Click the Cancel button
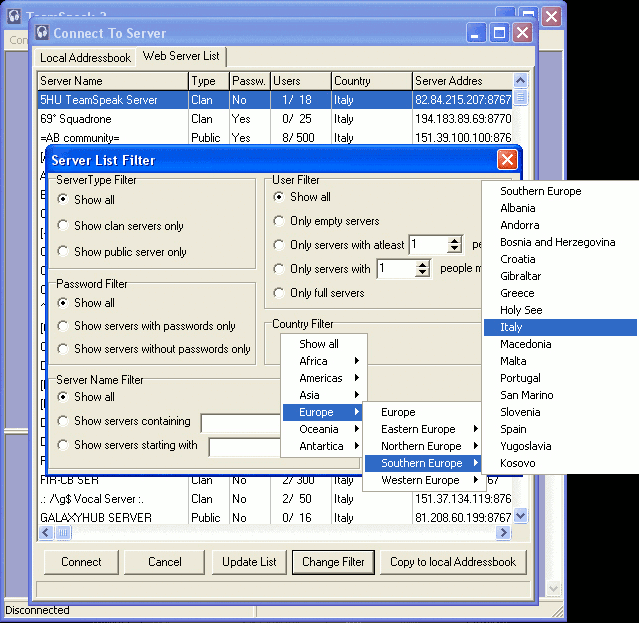 coord(164,562)
